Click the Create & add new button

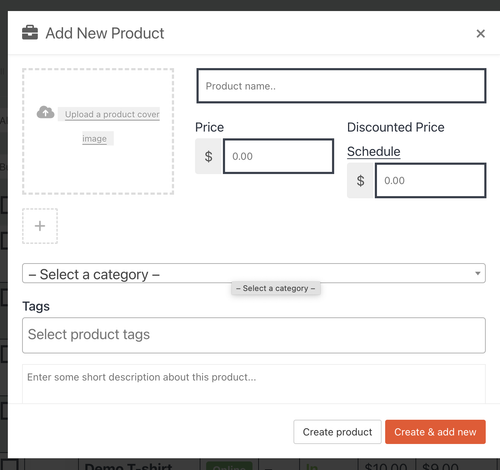435,432
